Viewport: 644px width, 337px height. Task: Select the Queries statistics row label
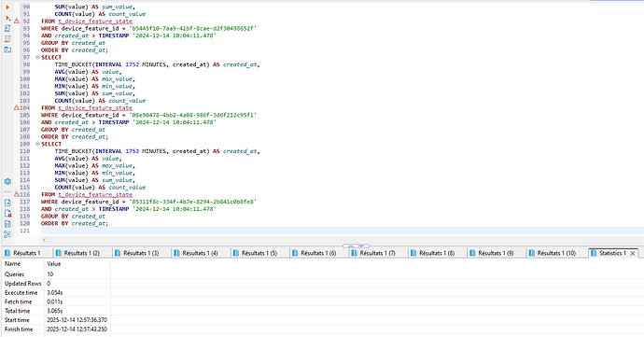[14, 274]
